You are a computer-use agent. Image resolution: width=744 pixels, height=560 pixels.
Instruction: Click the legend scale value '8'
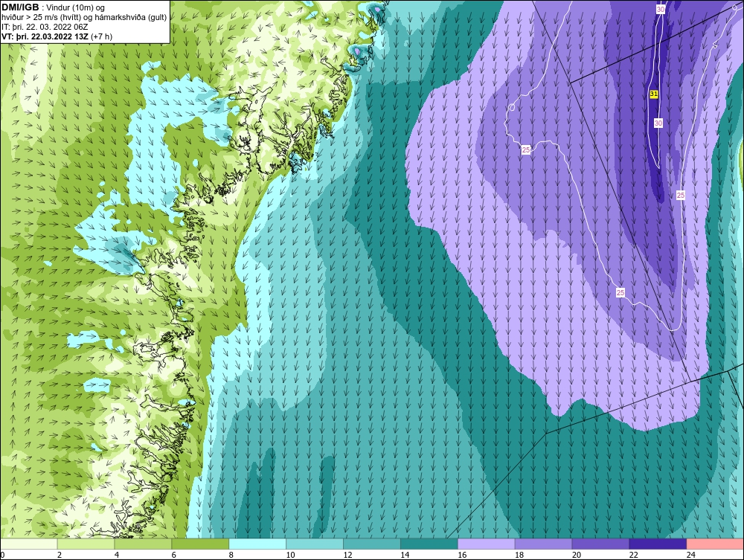point(231,555)
